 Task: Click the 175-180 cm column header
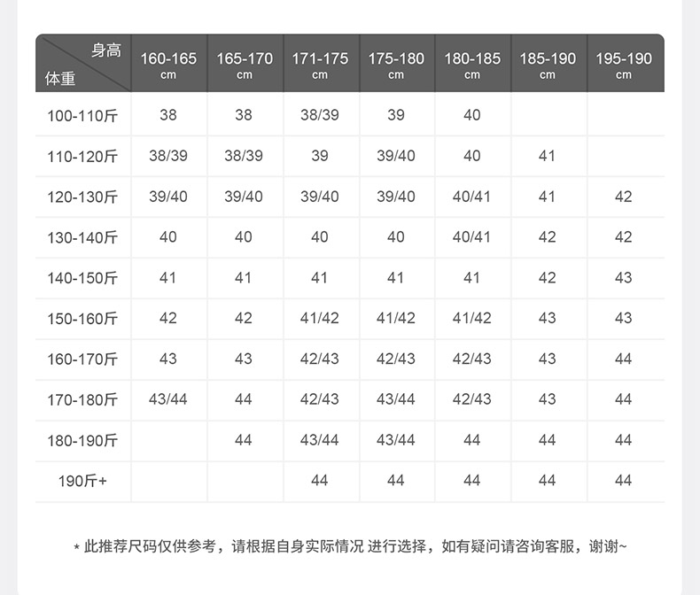(x=396, y=65)
